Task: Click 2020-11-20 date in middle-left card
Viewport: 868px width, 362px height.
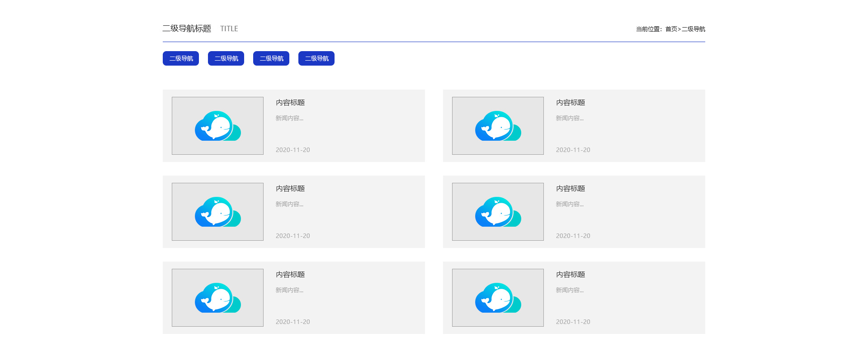Action: (293, 236)
